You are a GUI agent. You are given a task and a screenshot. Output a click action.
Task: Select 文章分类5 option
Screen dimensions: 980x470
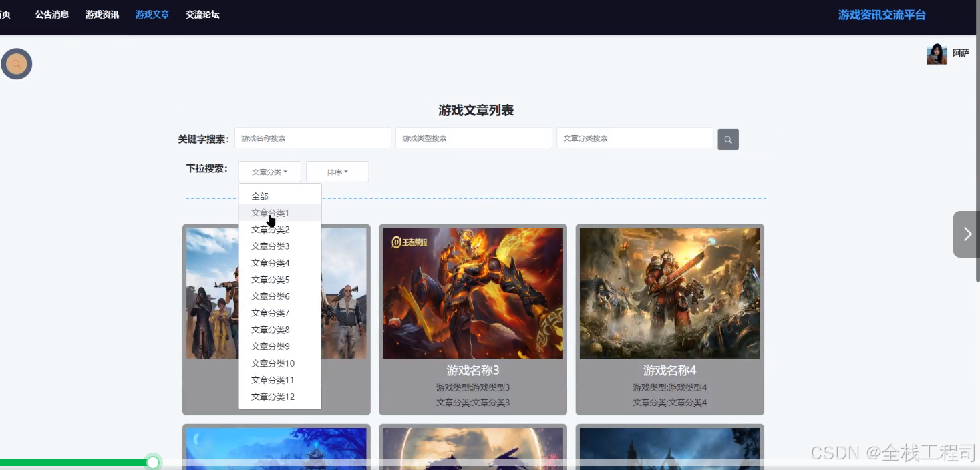tap(280, 280)
